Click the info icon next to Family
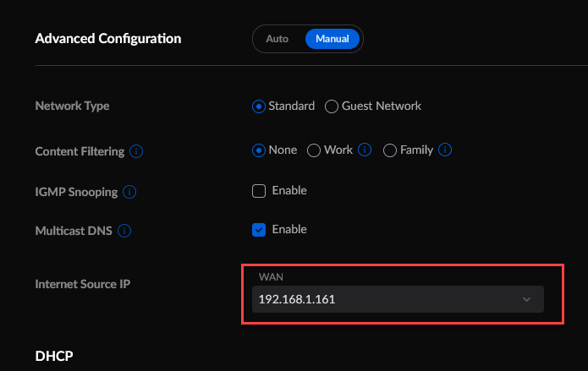 (x=445, y=150)
